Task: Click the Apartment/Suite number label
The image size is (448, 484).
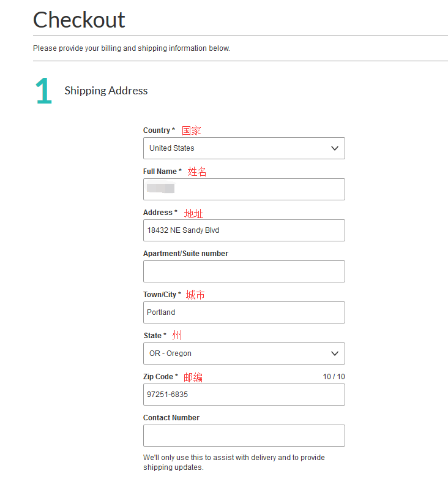Action: [185, 254]
